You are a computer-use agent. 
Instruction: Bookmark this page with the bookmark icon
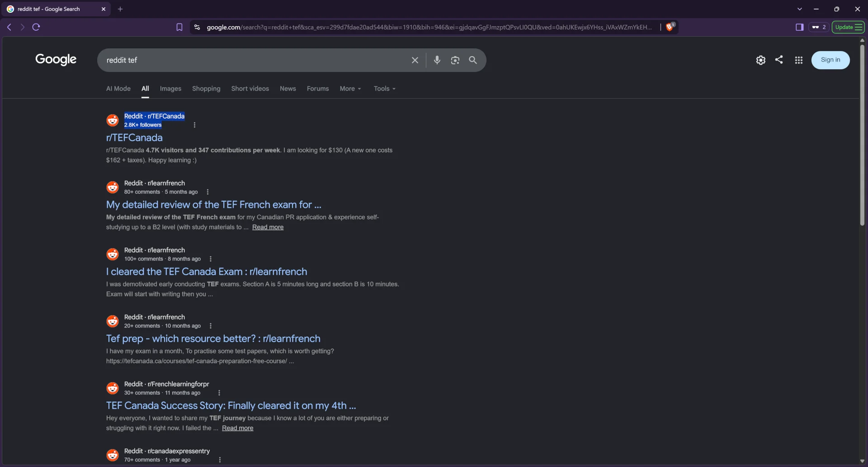tap(179, 27)
